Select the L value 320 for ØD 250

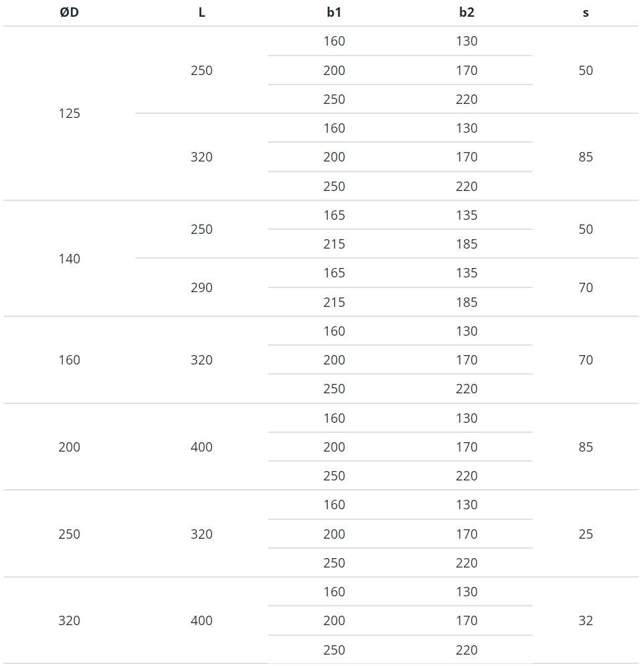pos(202,534)
